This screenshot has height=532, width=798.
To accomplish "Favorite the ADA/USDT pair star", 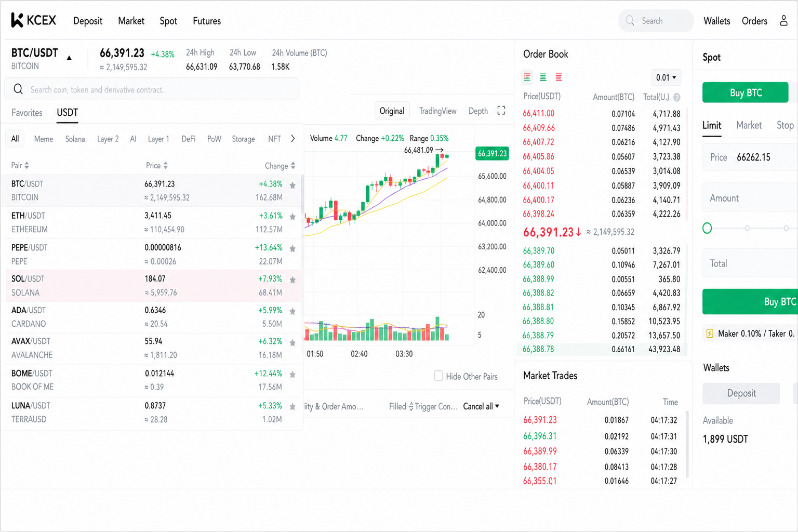I will [292, 312].
